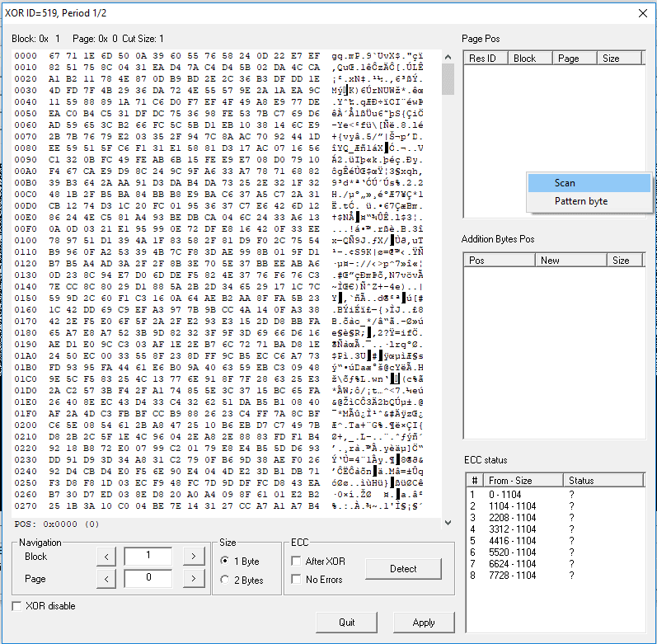Click the 'POS: 0x0000 (0)' status text
The image size is (657, 644).
[57, 524]
